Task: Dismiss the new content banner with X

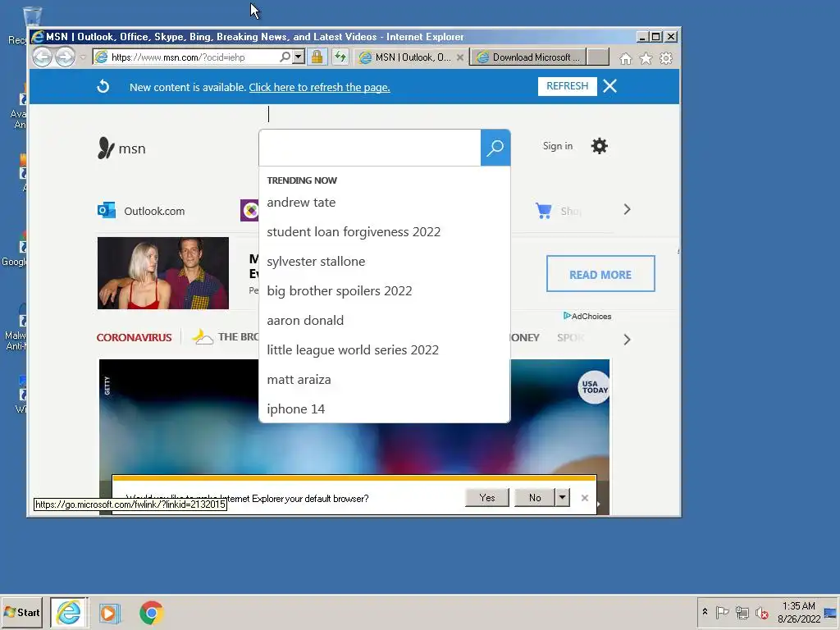Action: click(x=609, y=86)
